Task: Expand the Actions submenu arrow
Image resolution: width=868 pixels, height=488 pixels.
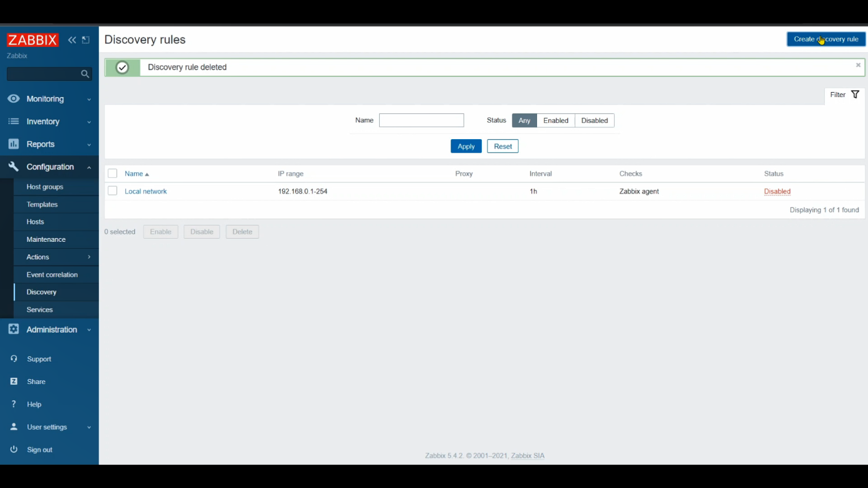Action: [x=89, y=257]
